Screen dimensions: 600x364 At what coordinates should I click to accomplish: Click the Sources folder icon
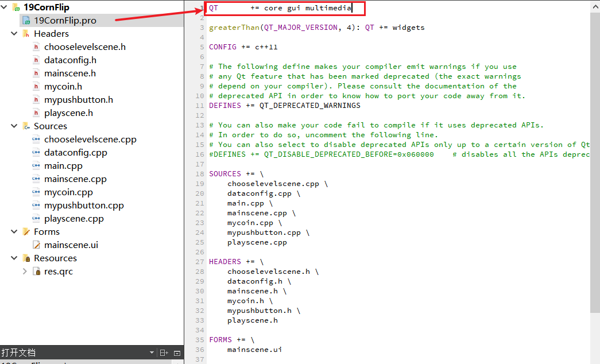coord(26,126)
